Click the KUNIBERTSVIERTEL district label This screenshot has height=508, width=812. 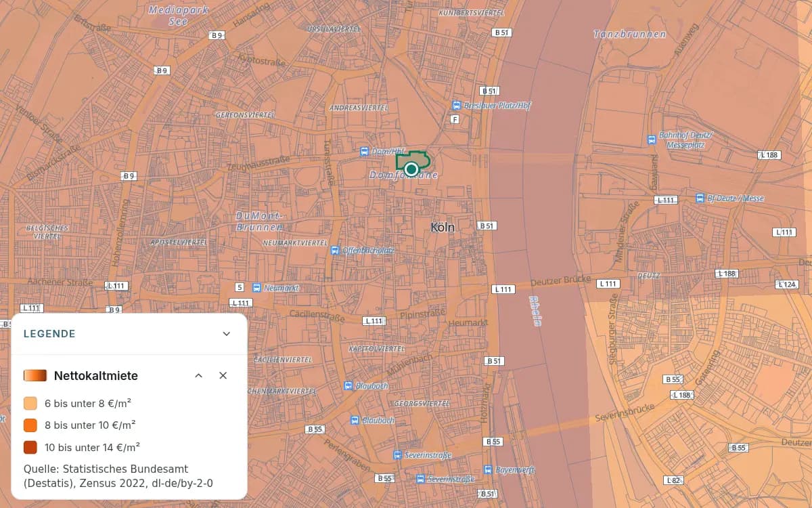pos(472,13)
